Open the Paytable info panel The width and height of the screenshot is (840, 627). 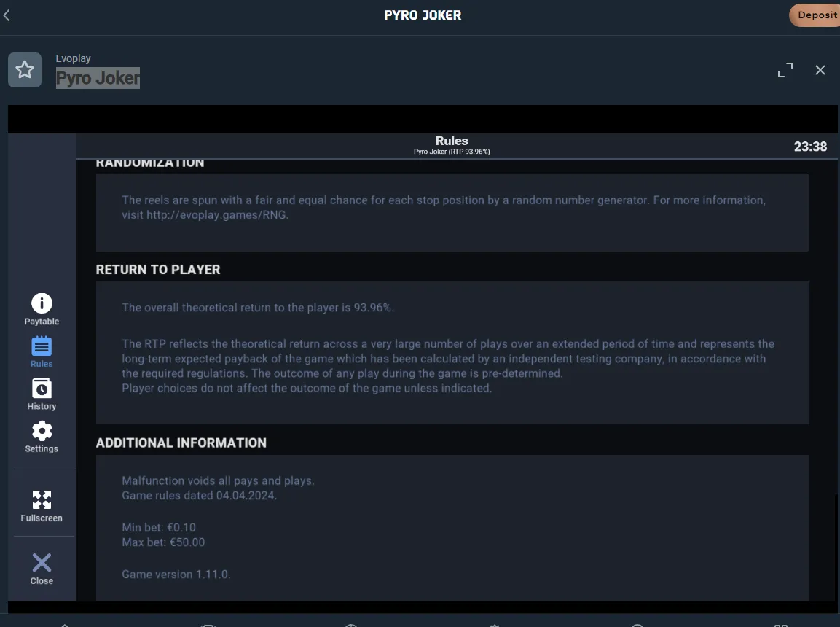[42, 309]
